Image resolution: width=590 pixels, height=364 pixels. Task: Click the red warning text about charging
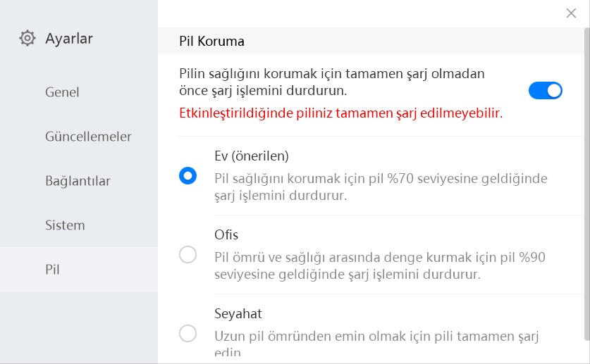tap(341, 113)
